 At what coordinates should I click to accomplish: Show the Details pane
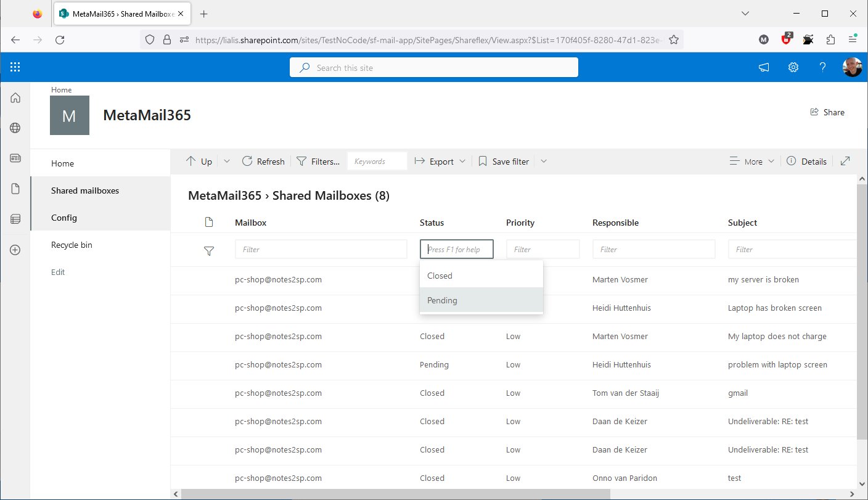click(x=807, y=162)
